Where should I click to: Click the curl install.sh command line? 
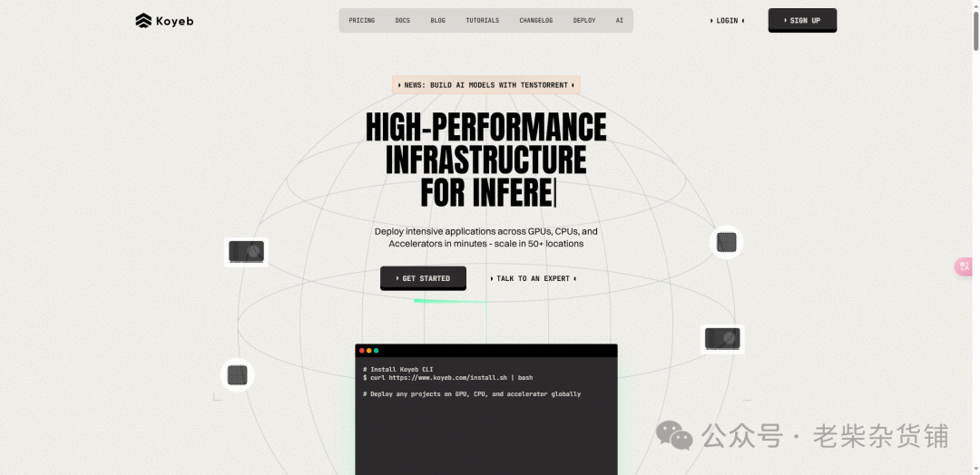point(447,378)
